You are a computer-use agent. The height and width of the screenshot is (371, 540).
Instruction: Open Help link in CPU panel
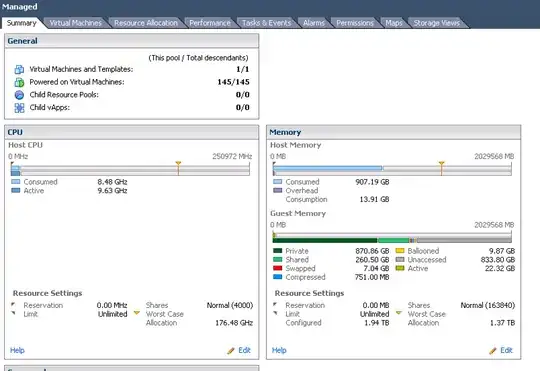17,350
